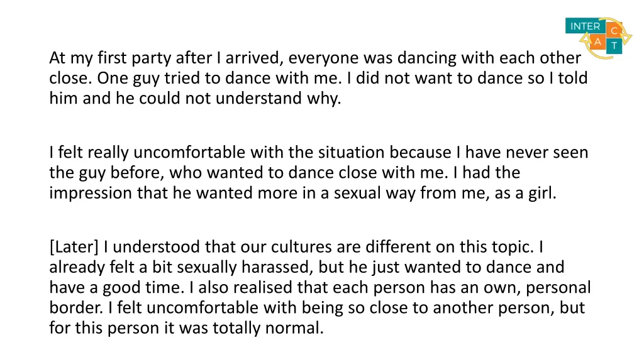This screenshot has height=362, width=644.
Task: Select the first paragraph about the party
Action: [x=319, y=78]
